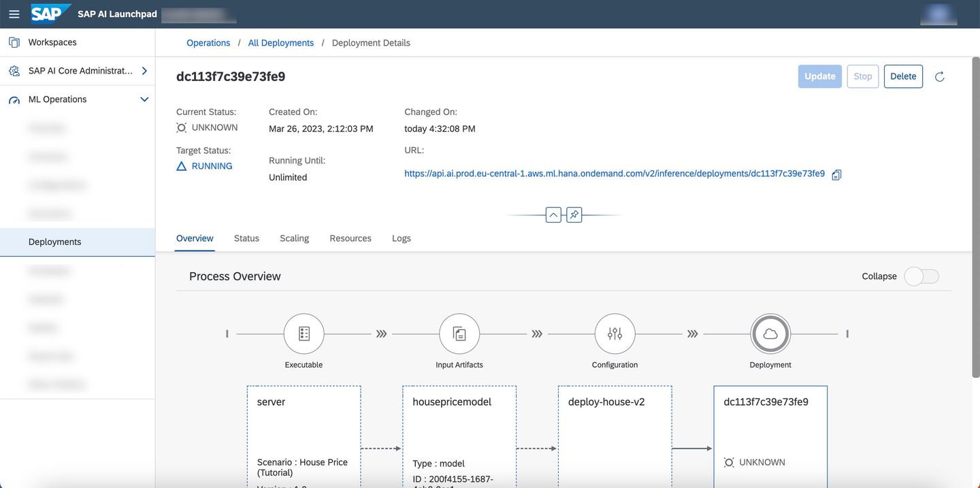This screenshot has height=488, width=980.
Task: Click the Process Overview heading
Action: pyautogui.click(x=235, y=276)
